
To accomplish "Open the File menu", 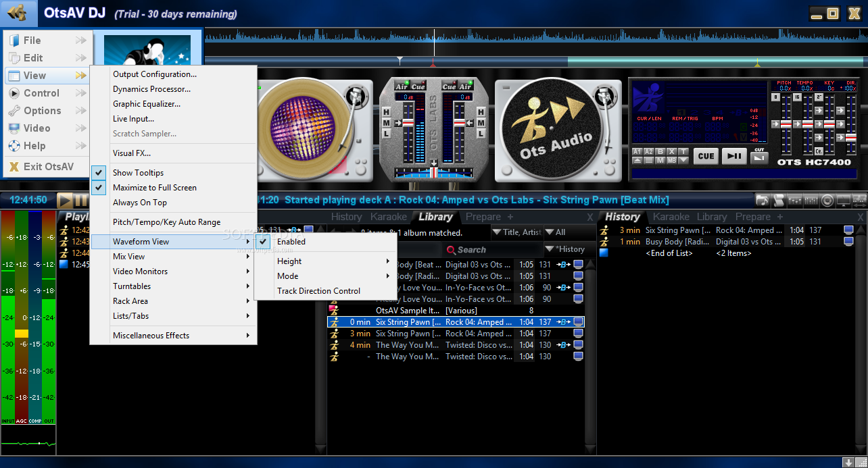I will (47, 41).
